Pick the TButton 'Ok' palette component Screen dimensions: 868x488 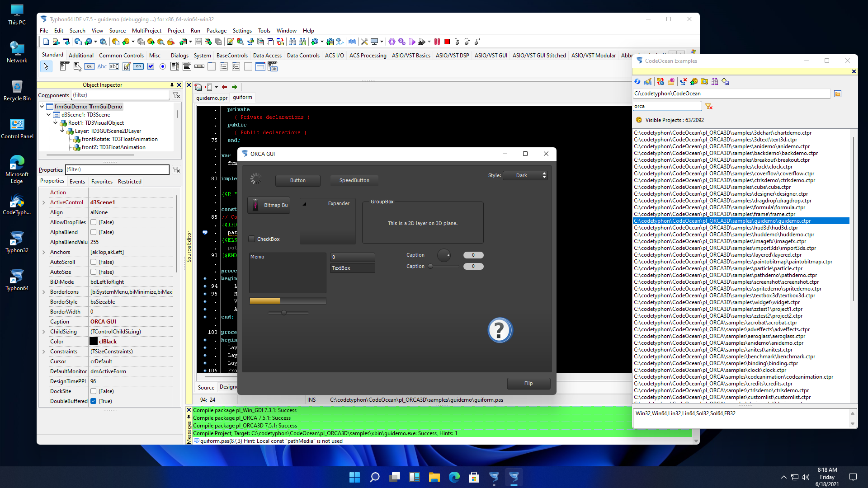pos(90,66)
